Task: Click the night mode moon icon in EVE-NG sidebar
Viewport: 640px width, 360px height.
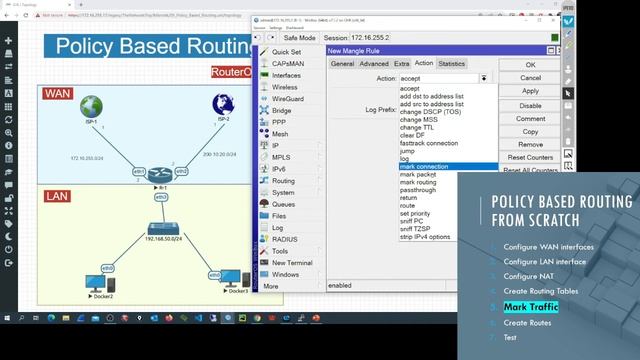Action: coord(8,236)
